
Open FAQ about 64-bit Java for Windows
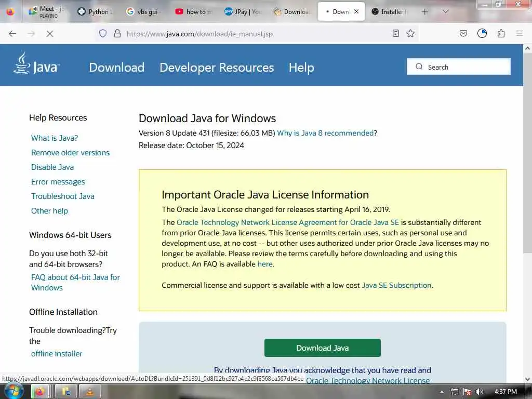pyautogui.click(x=75, y=282)
